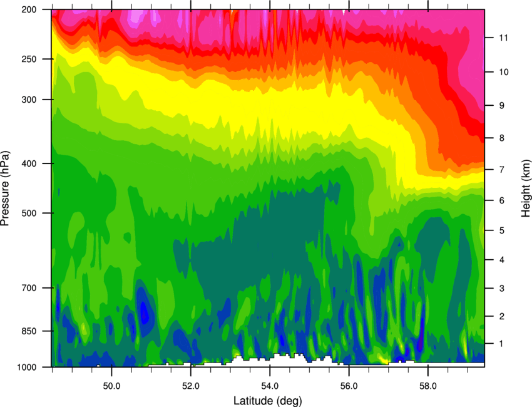Click the 52.0 latitude tick label
Screen dimensions: 532x407
click(x=191, y=386)
